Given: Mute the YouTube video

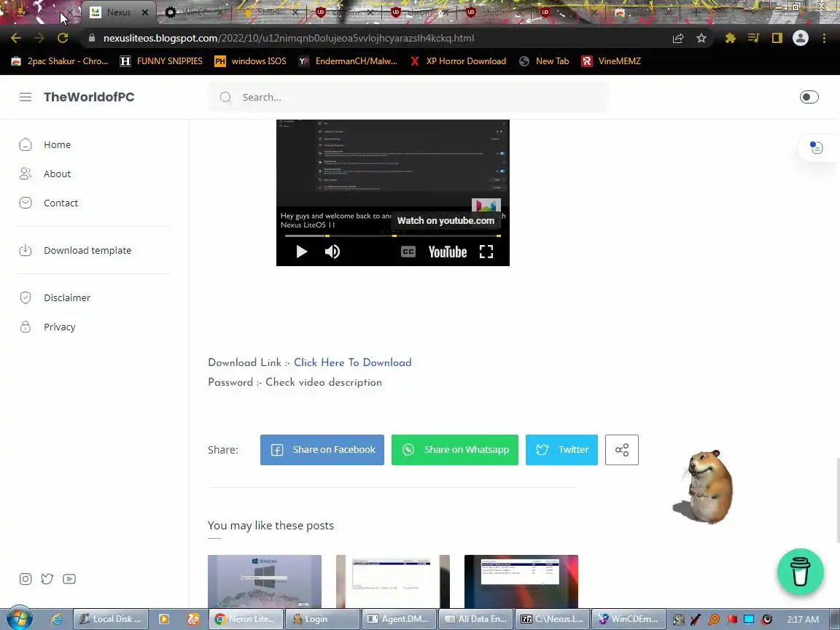Looking at the screenshot, I should (x=332, y=252).
